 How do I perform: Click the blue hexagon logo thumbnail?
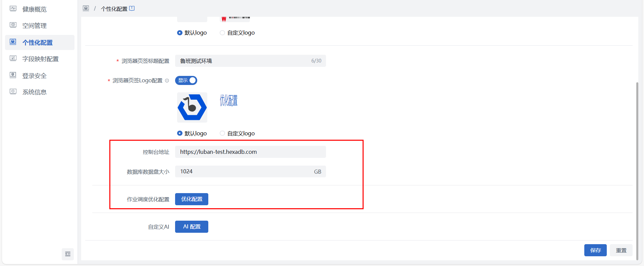(x=192, y=107)
